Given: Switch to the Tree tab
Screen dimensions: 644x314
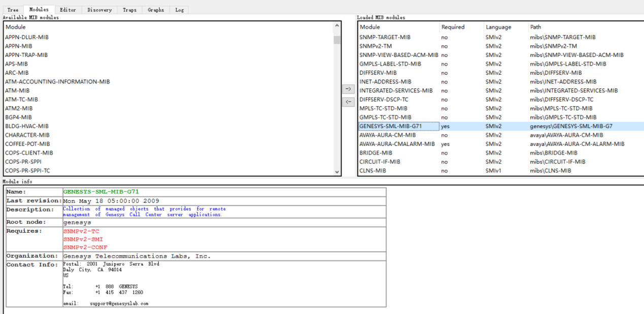Looking at the screenshot, I should (x=13, y=10).
